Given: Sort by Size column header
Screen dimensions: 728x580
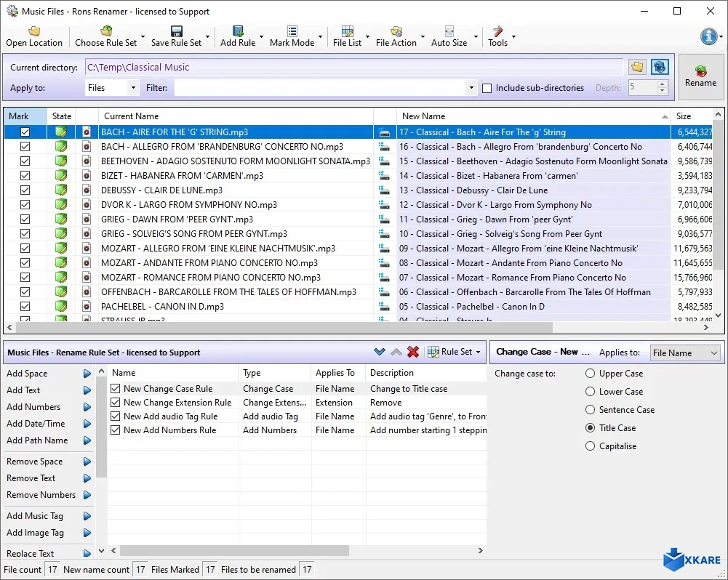Looking at the screenshot, I should [x=692, y=116].
